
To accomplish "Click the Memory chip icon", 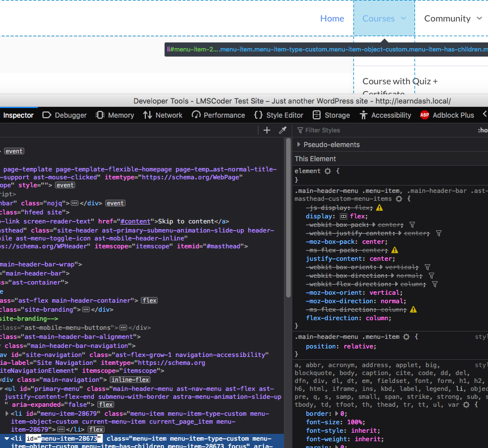I will point(100,115).
